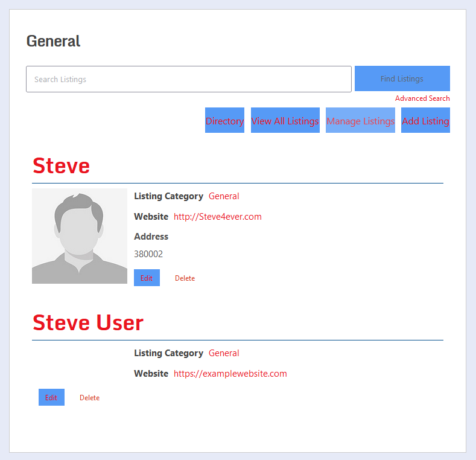The height and width of the screenshot is (460, 476).
Task: Click into the Search Listings field
Action: pos(188,79)
